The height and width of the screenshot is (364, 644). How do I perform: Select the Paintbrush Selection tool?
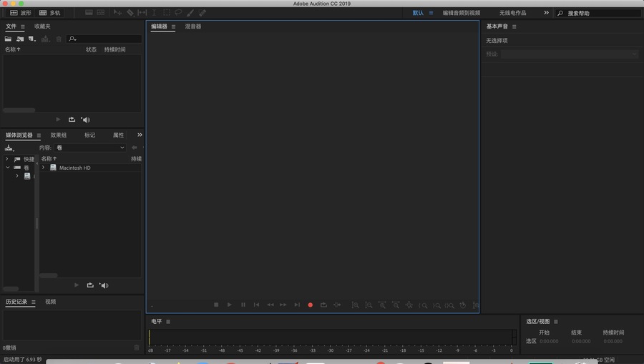point(190,13)
